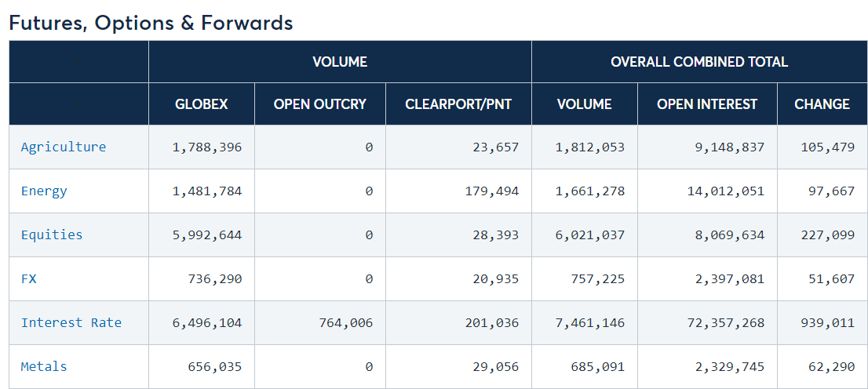Viewport: 868px width, 389px height.
Task: Select Equities ClearPort value 28,393
Action: point(495,235)
